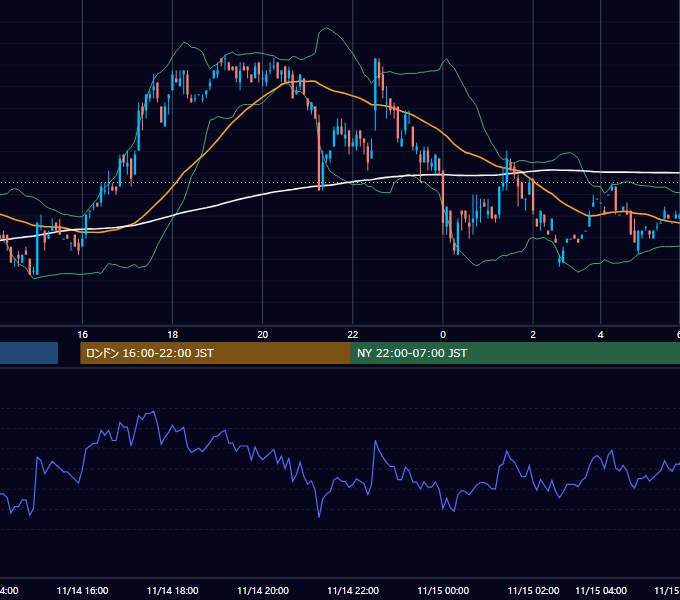Viewport: 680px width, 600px height.
Task: Click the '11/15 00:00' label on indicator axis
Action: 443,590
